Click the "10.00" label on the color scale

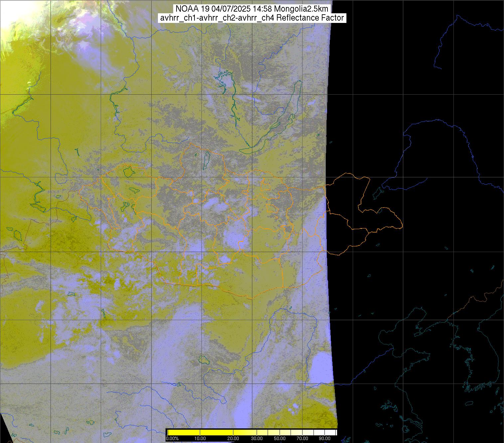[x=200, y=439]
